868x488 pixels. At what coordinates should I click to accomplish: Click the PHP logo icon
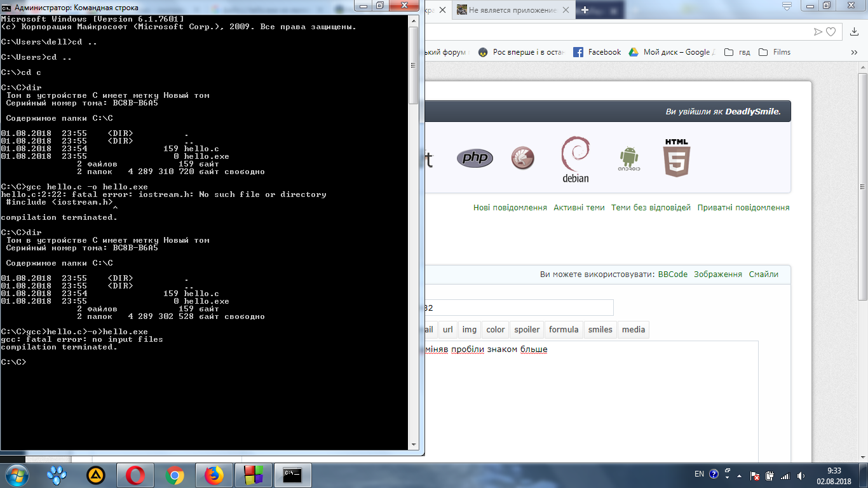point(475,158)
